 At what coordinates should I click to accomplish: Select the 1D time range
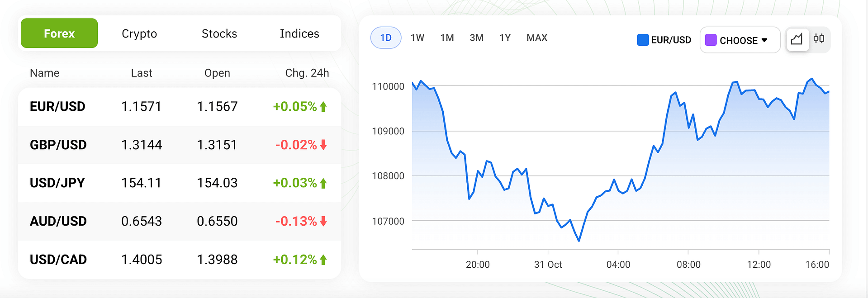(x=386, y=38)
